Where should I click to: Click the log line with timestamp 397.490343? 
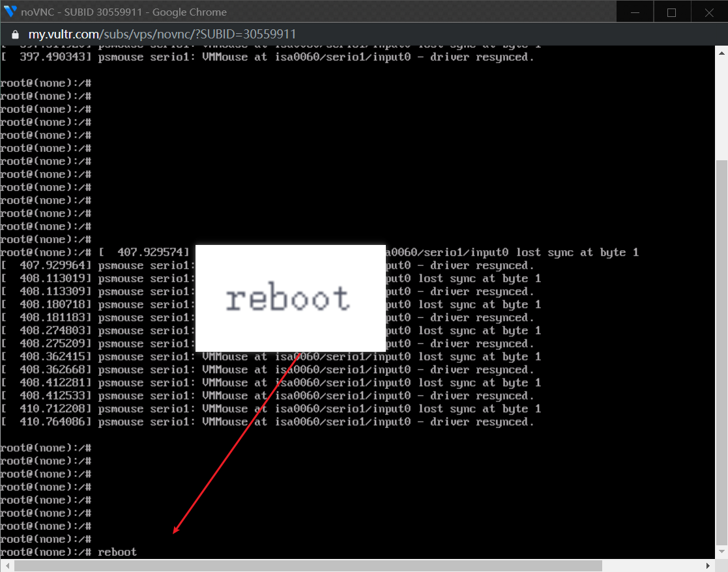(x=267, y=57)
